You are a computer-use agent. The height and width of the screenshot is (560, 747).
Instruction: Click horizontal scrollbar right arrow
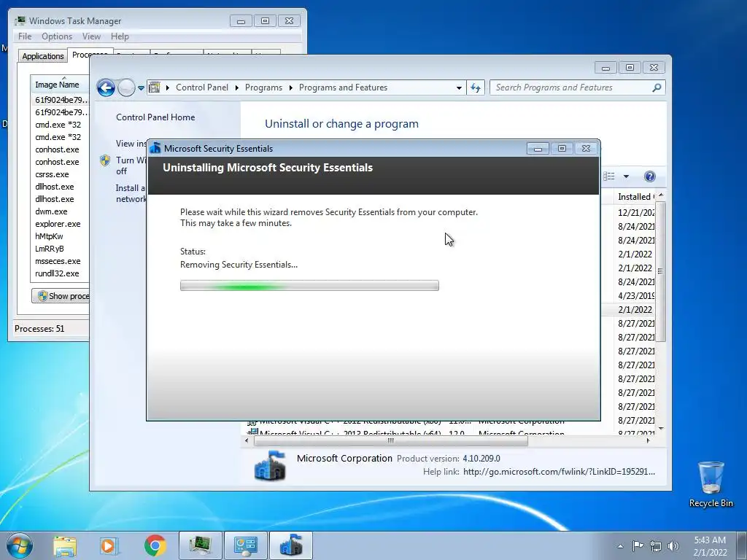(648, 441)
